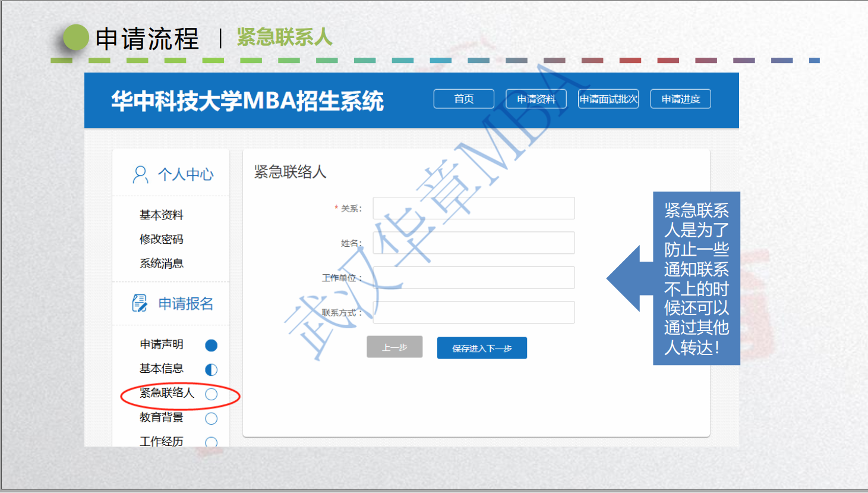This screenshot has width=868, height=493.
Task: Click 保存进入下一步 button
Action: (482, 348)
